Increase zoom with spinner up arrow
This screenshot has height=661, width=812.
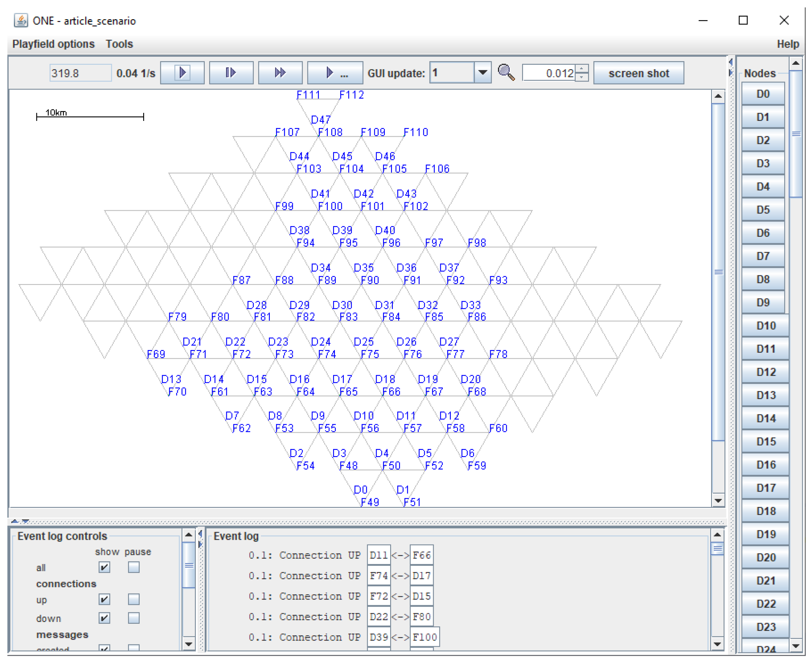[x=582, y=69]
